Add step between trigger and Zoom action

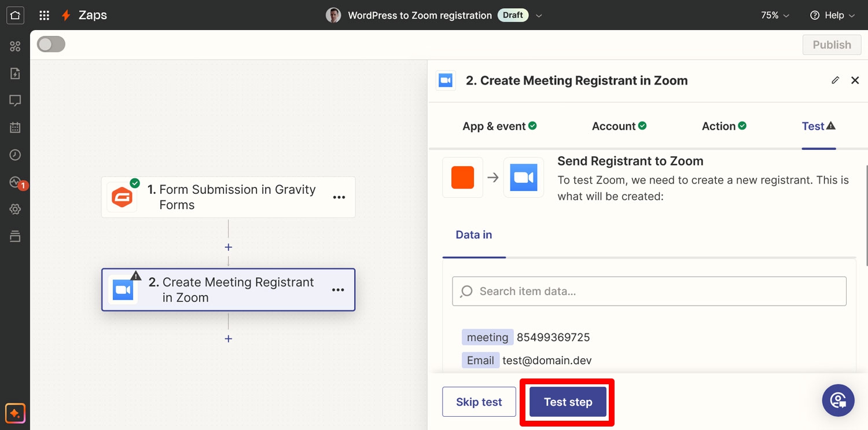(229, 247)
